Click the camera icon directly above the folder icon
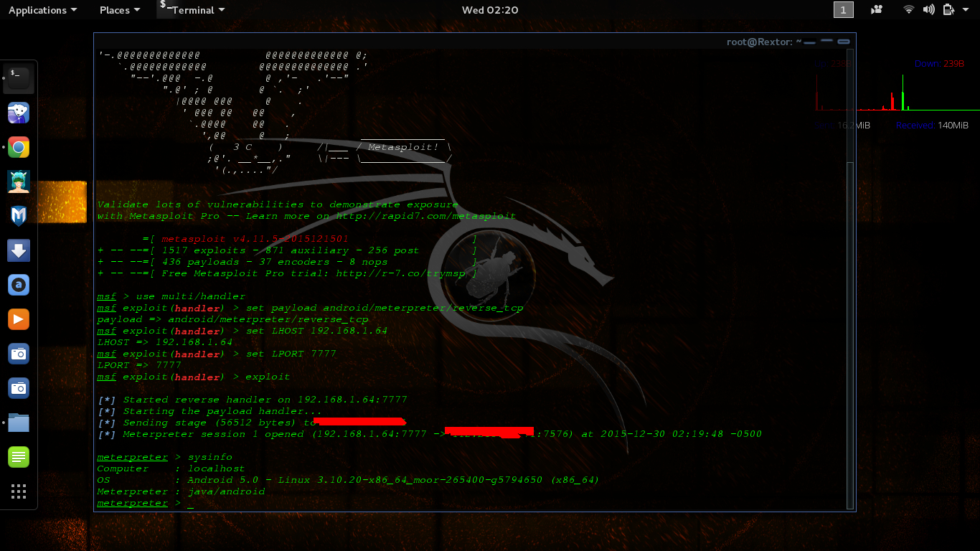 click(x=19, y=388)
